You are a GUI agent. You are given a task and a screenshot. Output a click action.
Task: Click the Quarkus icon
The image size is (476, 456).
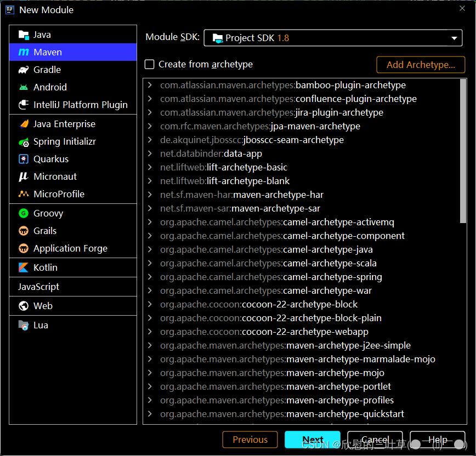24,159
